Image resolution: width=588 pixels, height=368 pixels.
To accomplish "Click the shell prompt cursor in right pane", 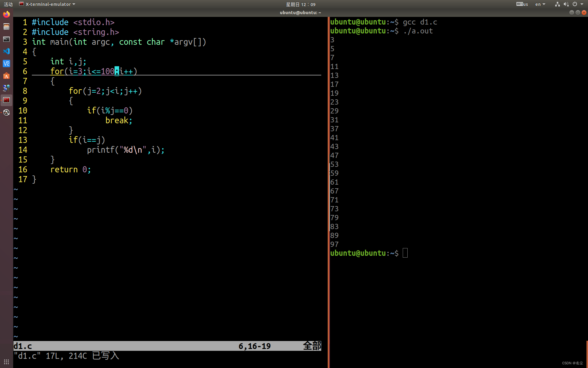I will (x=405, y=253).
